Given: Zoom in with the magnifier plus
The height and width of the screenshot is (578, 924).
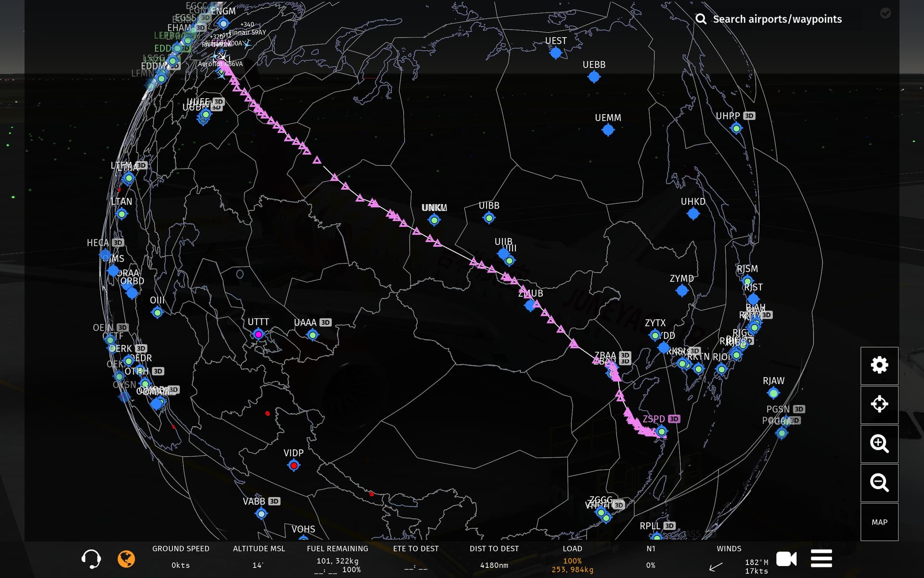Looking at the screenshot, I should 879,444.
